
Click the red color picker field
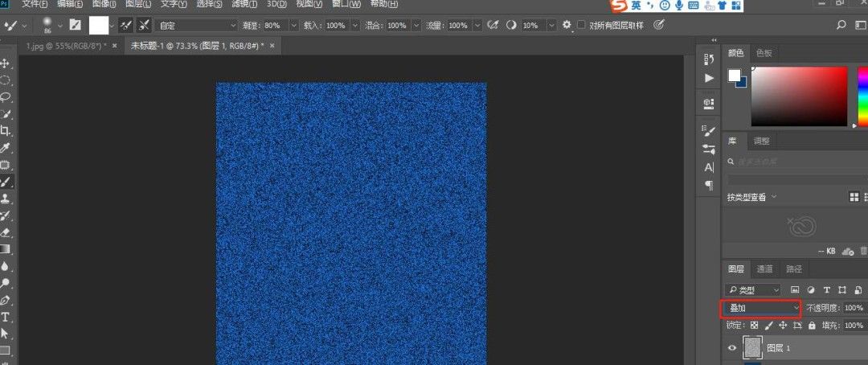click(798, 96)
